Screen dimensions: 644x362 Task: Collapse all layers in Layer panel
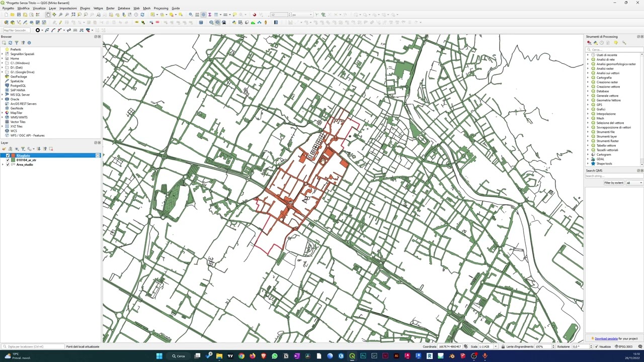pos(44,149)
